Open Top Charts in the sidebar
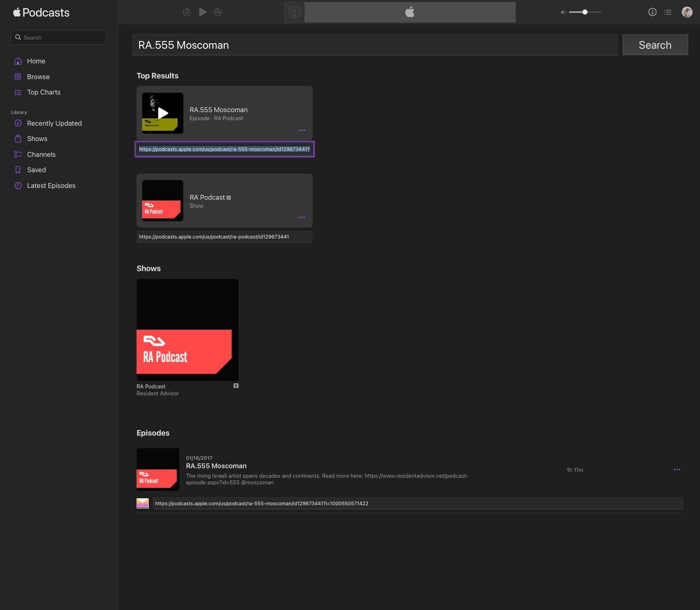700x610 pixels. [x=44, y=92]
